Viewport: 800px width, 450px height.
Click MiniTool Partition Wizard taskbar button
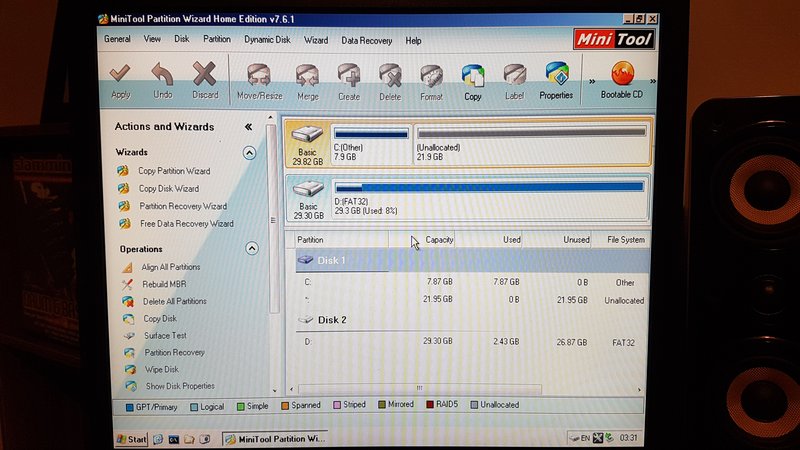(274, 439)
